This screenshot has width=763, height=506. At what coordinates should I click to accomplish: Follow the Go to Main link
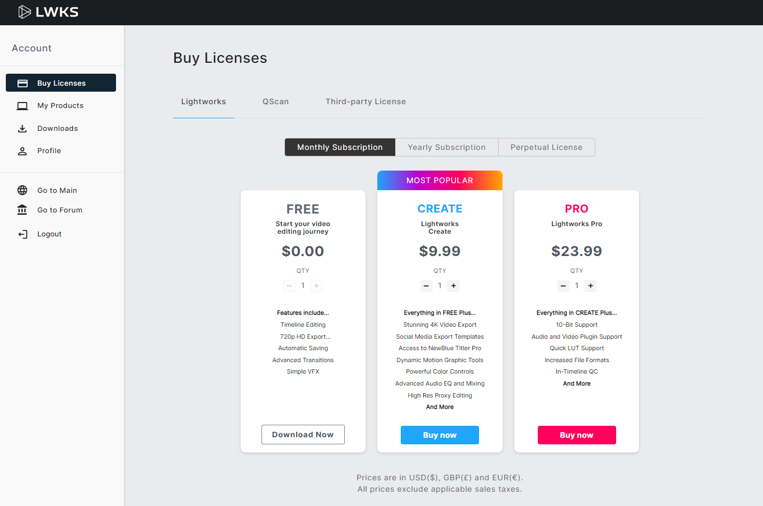coord(57,190)
